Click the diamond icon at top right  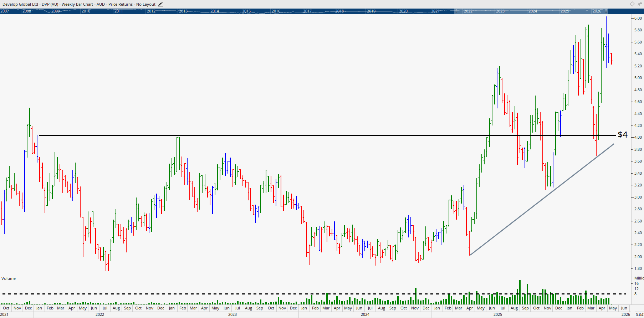click(x=632, y=4)
